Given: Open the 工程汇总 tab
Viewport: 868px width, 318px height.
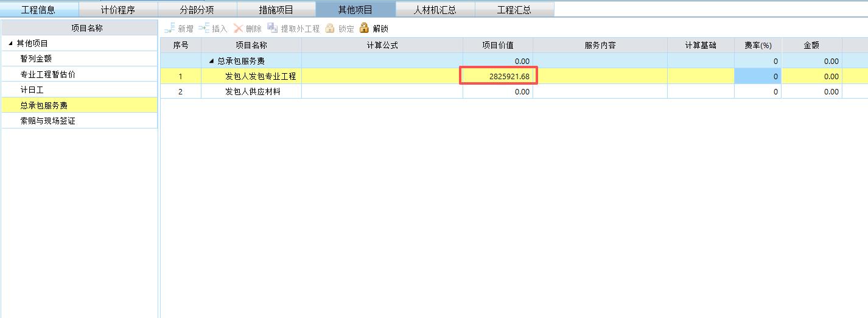Looking at the screenshot, I should pos(514,10).
